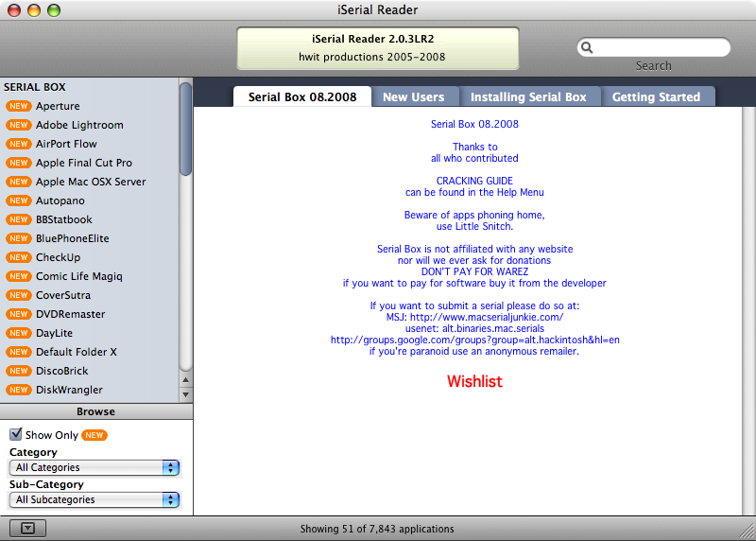Viewport: 756px width, 541px height.
Task: Click the sidebar scrollbar thumb
Action: coord(185,129)
